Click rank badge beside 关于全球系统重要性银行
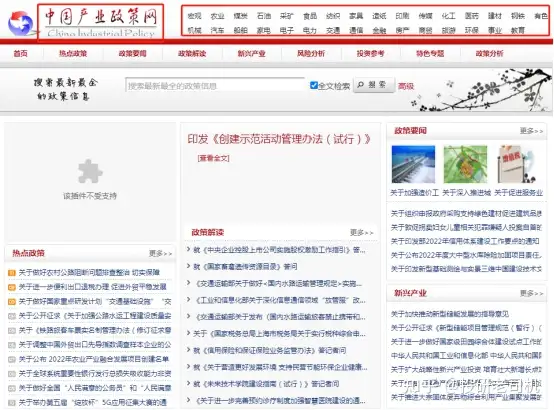The image size is (554, 410). click(x=12, y=374)
